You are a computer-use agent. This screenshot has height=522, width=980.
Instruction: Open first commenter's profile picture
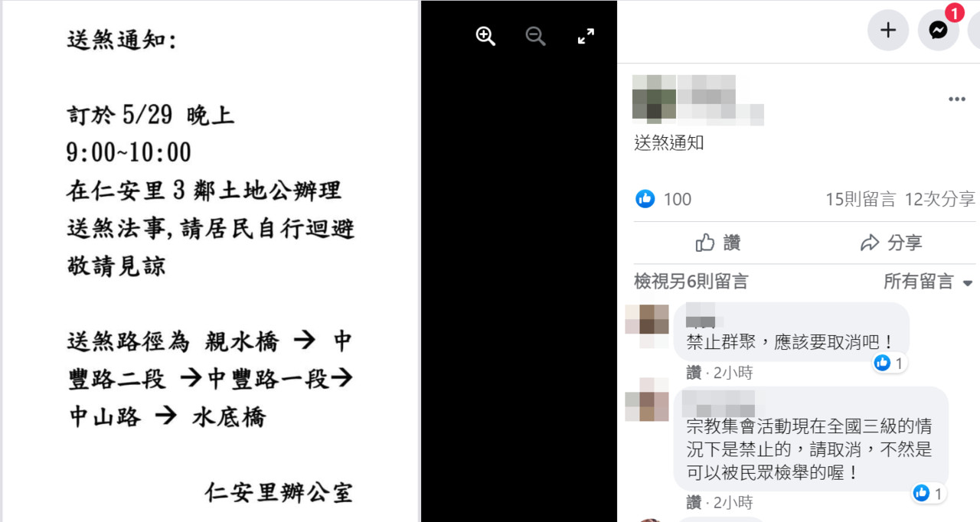coord(647,325)
